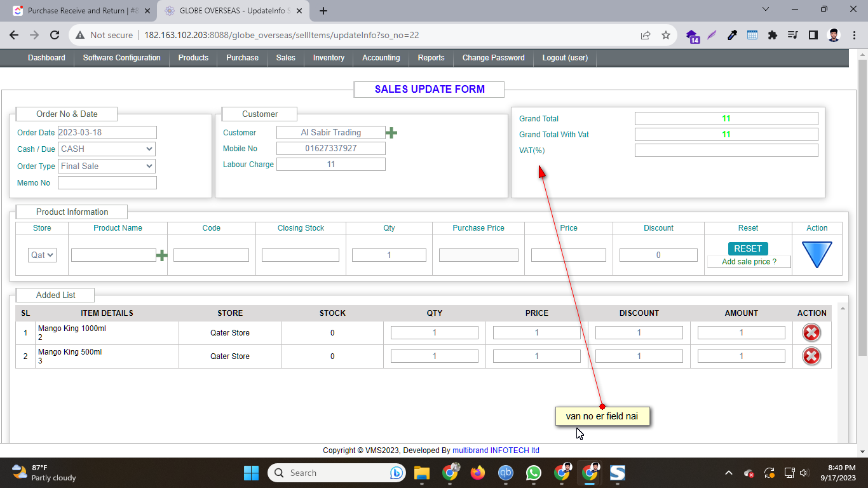Open a new browser tab
The width and height of the screenshot is (868, 488).
(323, 11)
